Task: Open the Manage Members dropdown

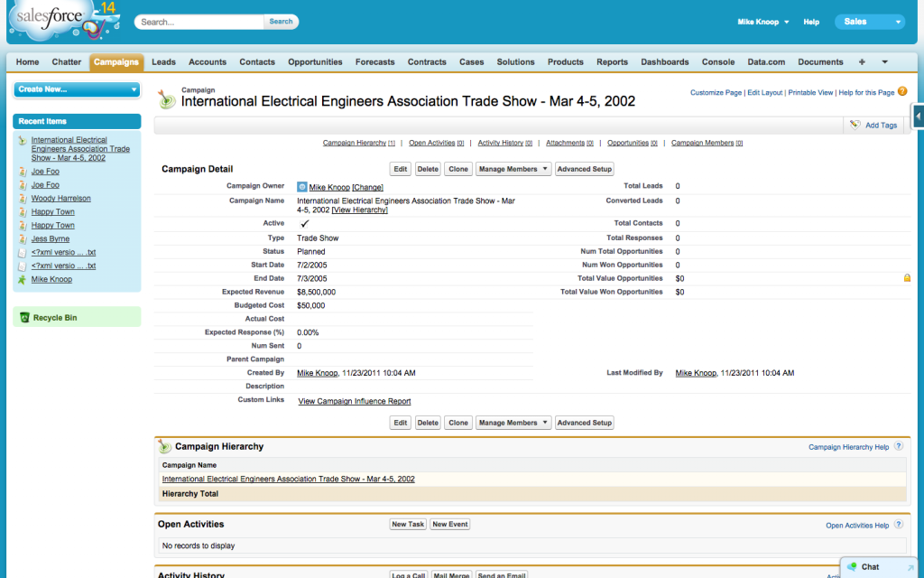Action: pos(513,169)
